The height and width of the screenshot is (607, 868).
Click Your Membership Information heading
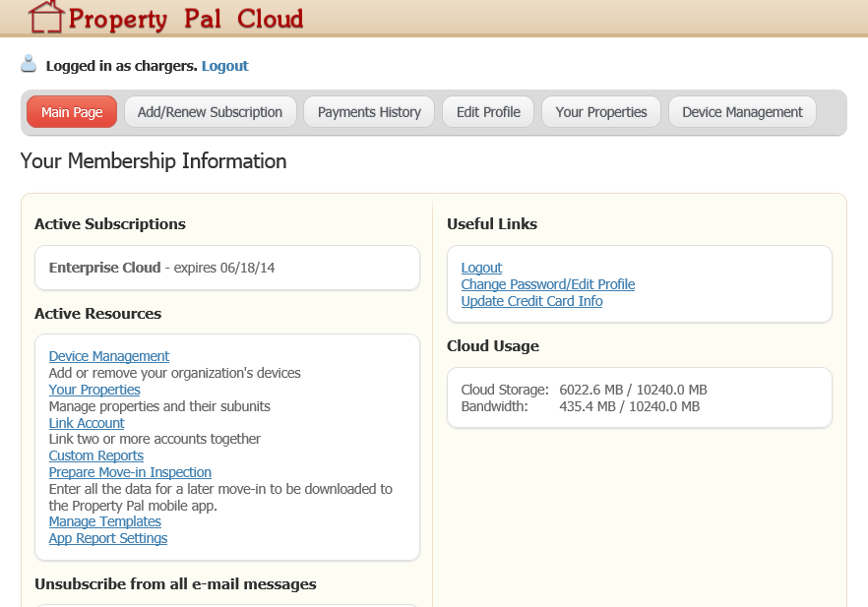point(154,161)
